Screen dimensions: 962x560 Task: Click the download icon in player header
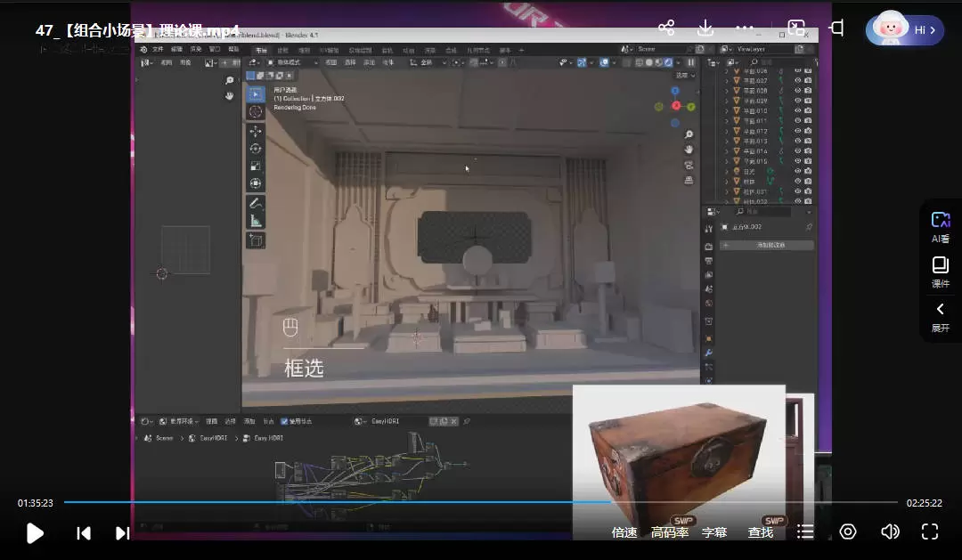[705, 28]
